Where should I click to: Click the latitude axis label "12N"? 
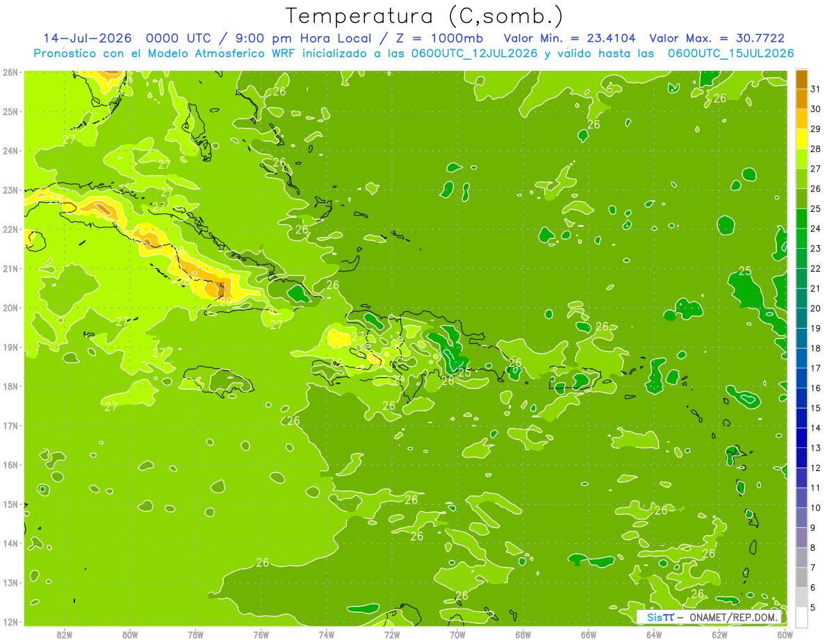(x=10, y=622)
